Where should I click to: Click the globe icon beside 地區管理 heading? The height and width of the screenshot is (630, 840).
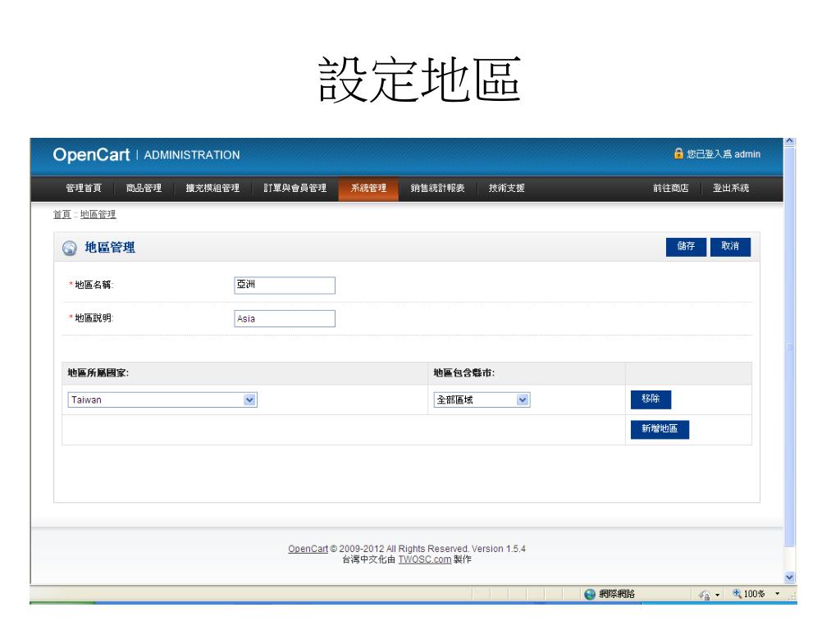(69, 248)
